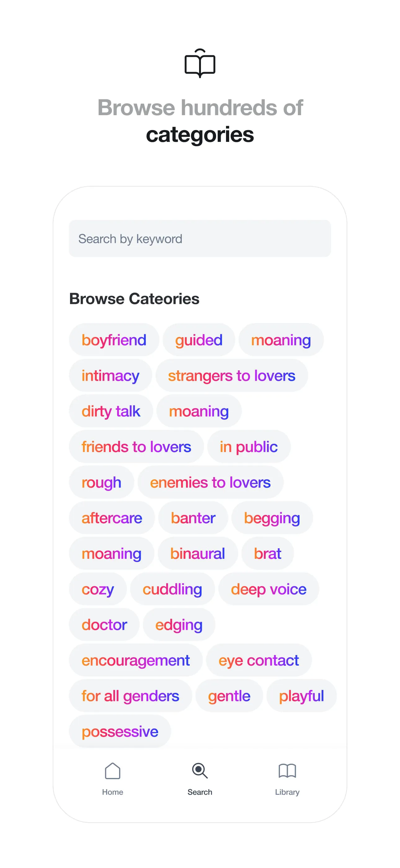Open the intimacy category
400x868 pixels.
(110, 376)
